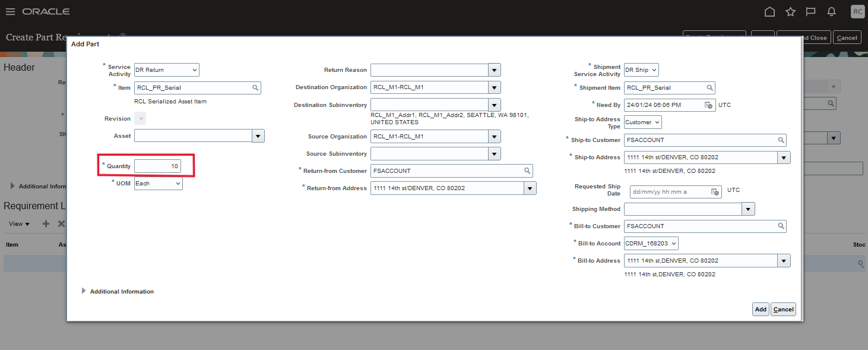Click RCL Serialized Asset Item text

coord(170,102)
